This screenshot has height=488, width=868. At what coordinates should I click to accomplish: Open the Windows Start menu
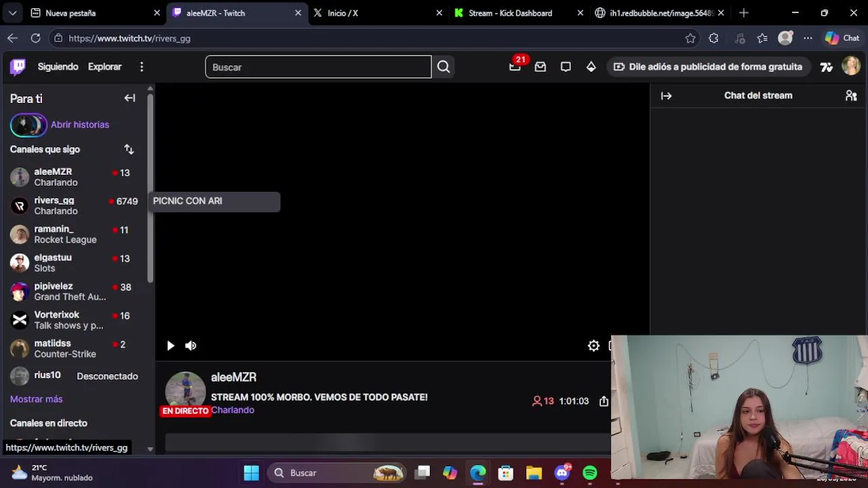[x=252, y=472]
